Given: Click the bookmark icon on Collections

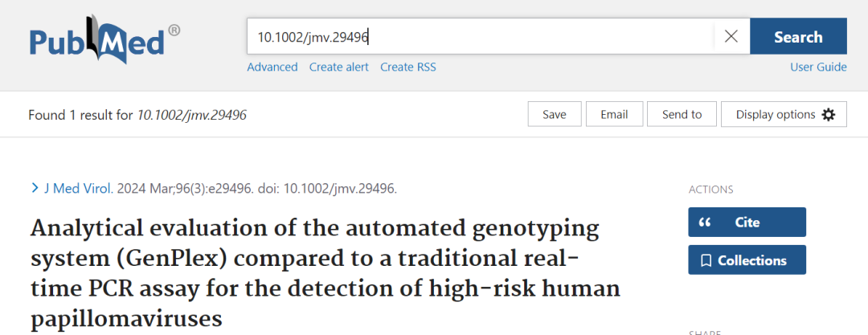Looking at the screenshot, I should (x=706, y=260).
